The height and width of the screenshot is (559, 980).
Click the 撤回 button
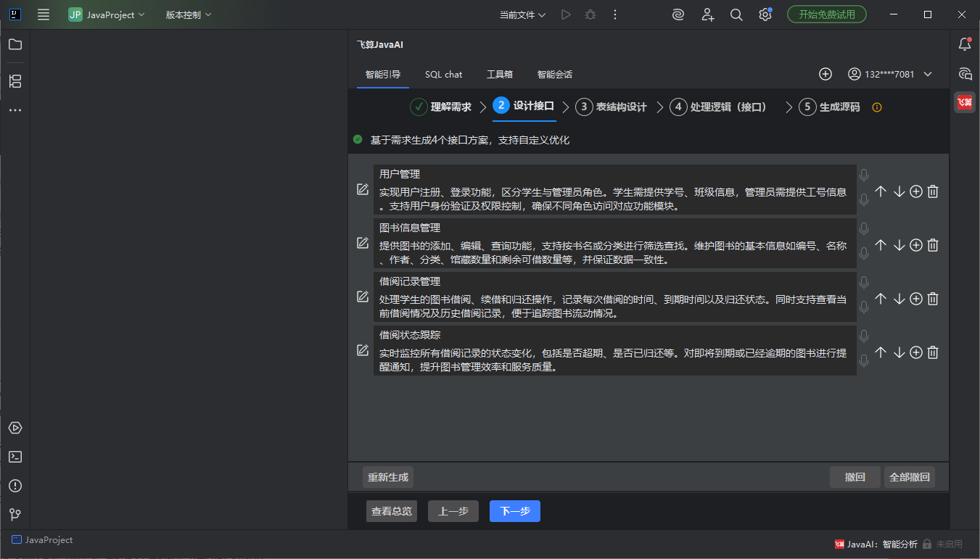tap(855, 477)
